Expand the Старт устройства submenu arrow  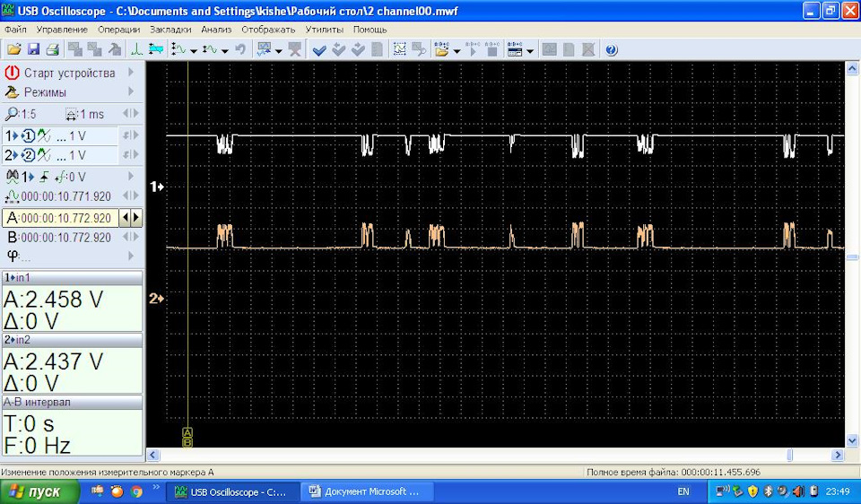click(131, 73)
